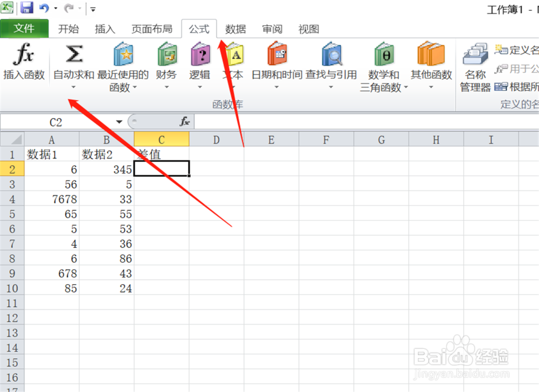Select column A header
Screen dimensions: 539x392
(x=52, y=140)
